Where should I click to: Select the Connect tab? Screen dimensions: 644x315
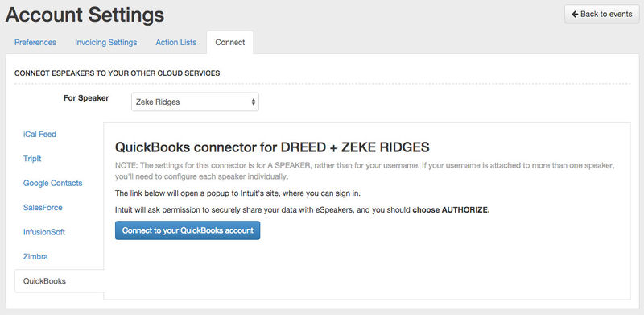coord(230,43)
